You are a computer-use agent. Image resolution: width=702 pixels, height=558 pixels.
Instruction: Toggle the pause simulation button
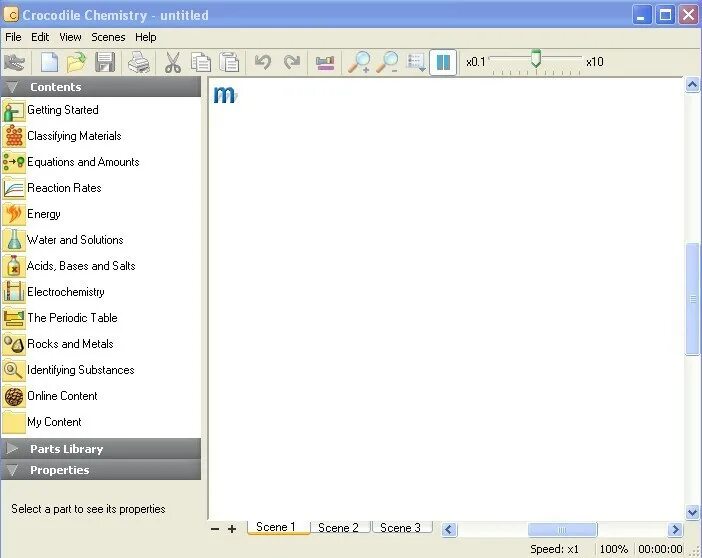click(443, 62)
